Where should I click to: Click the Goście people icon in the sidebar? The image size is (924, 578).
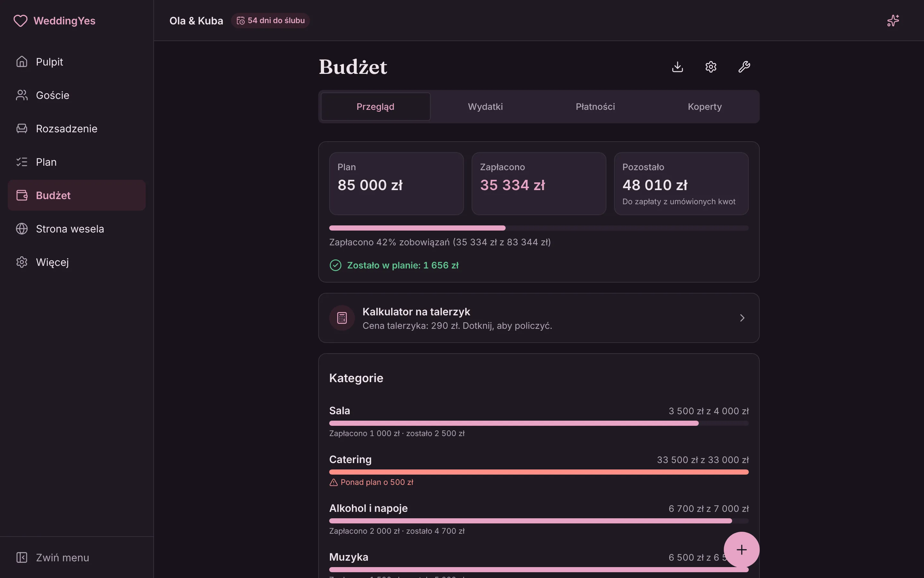click(22, 95)
